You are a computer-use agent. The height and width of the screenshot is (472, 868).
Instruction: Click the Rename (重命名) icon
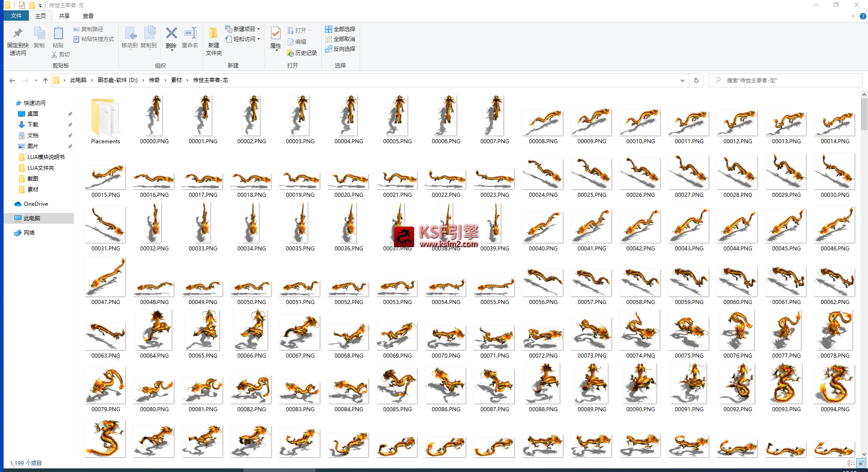[x=190, y=33]
